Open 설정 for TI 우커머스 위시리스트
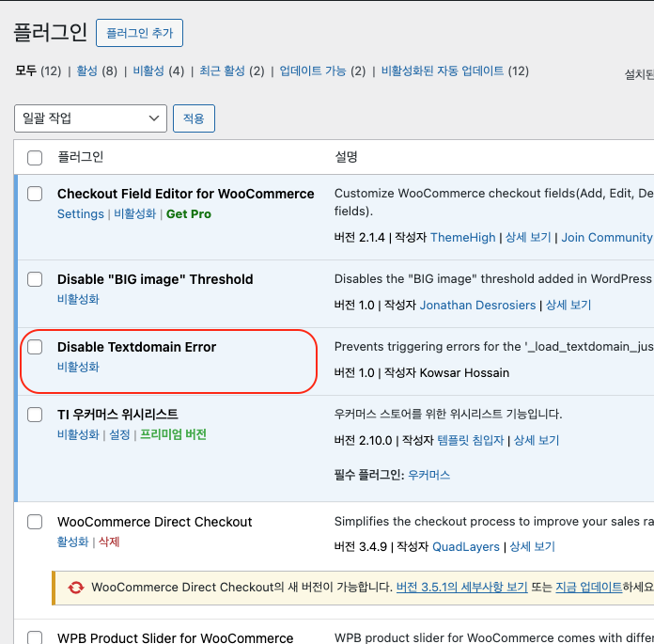 tap(119, 434)
